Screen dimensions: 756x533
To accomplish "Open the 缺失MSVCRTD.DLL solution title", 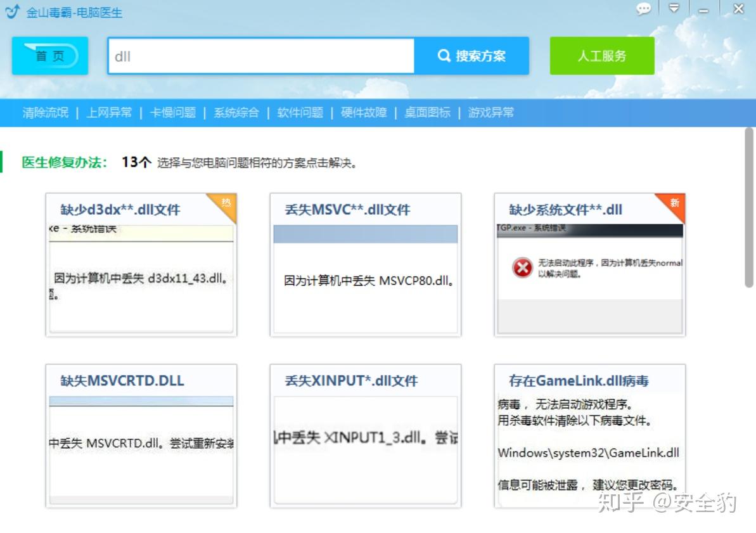I will [122, 380].
